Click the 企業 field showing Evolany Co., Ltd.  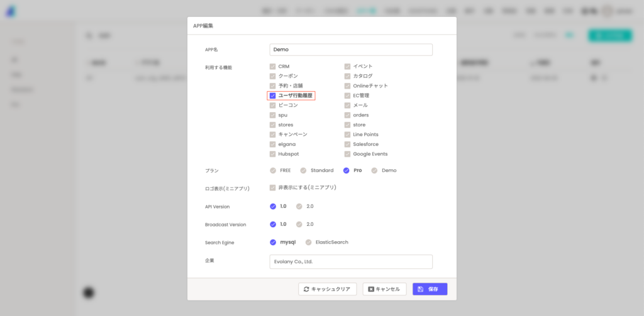tap(350, 261)
